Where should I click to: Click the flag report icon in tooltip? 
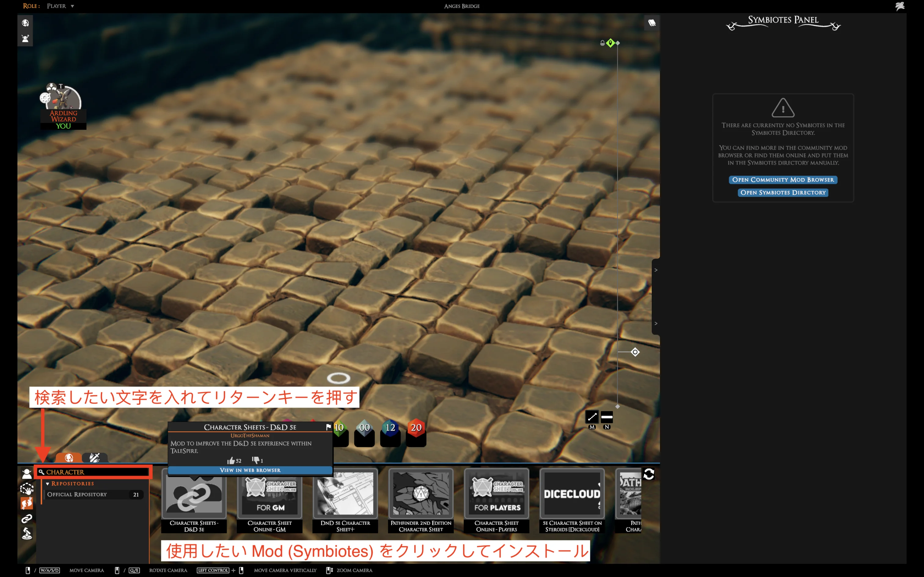point(328,427)
